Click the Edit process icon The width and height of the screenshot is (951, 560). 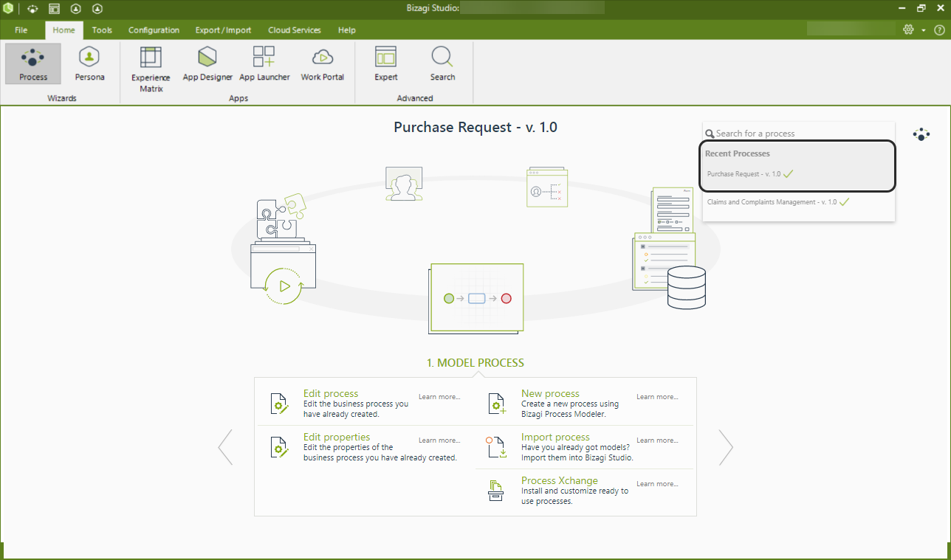click(x=279, y=404)
